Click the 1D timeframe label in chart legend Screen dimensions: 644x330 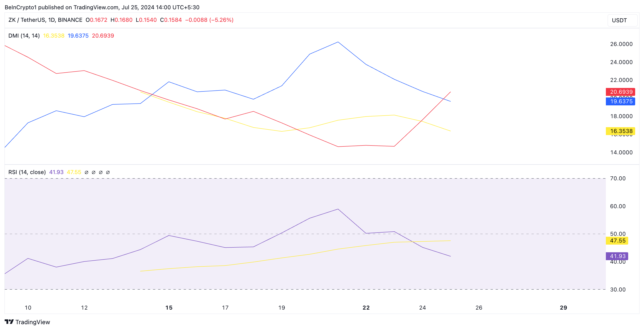pyautogui.click(x=52, y=20)
